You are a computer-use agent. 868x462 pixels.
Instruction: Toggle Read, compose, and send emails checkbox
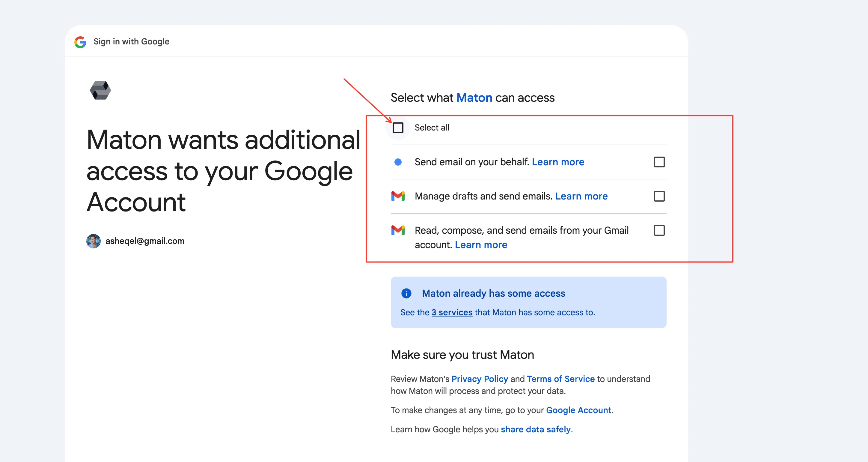(x=659, y=230)
